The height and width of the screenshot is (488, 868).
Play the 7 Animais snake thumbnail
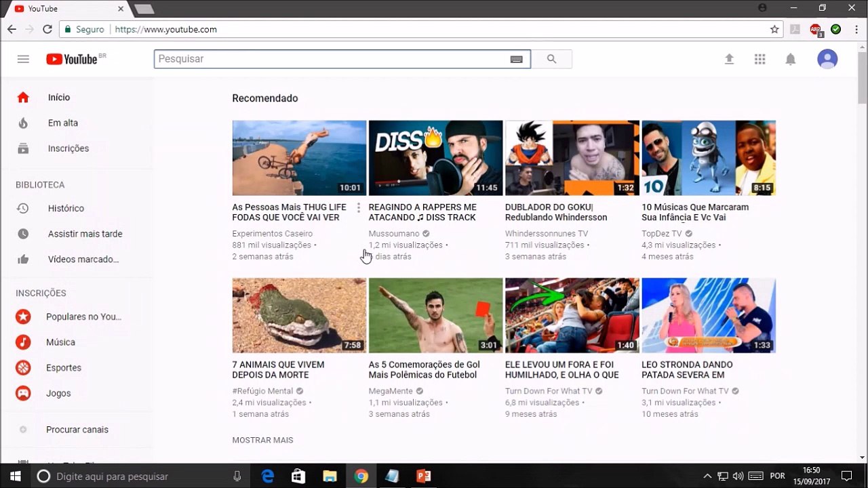pos(299,315)
